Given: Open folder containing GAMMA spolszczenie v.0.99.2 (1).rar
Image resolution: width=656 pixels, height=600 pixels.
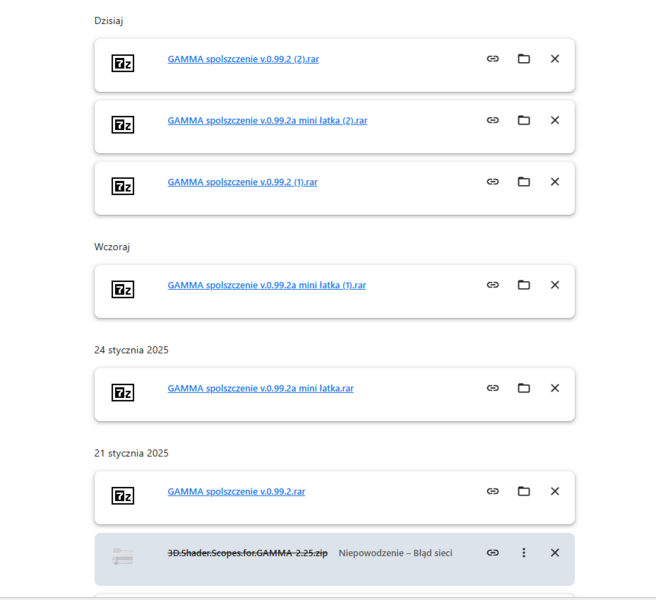Looking at the screenshot, I should [523, 182].
